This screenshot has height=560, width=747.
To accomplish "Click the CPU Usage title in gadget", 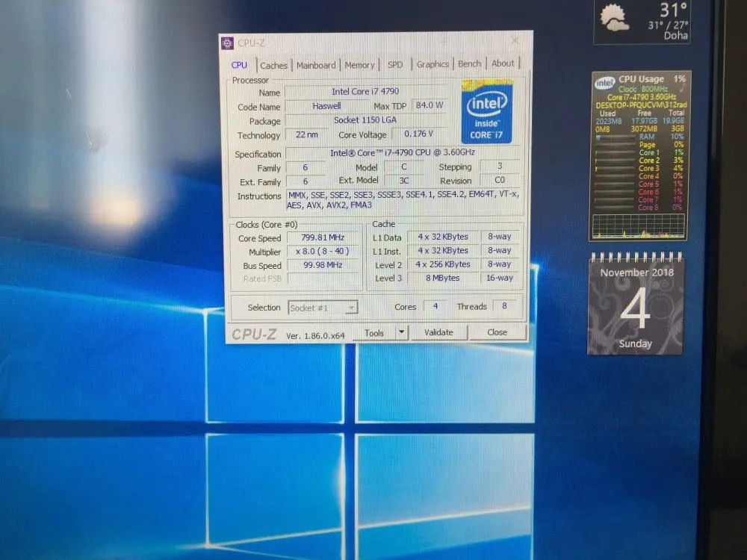I will pos(641,79).
